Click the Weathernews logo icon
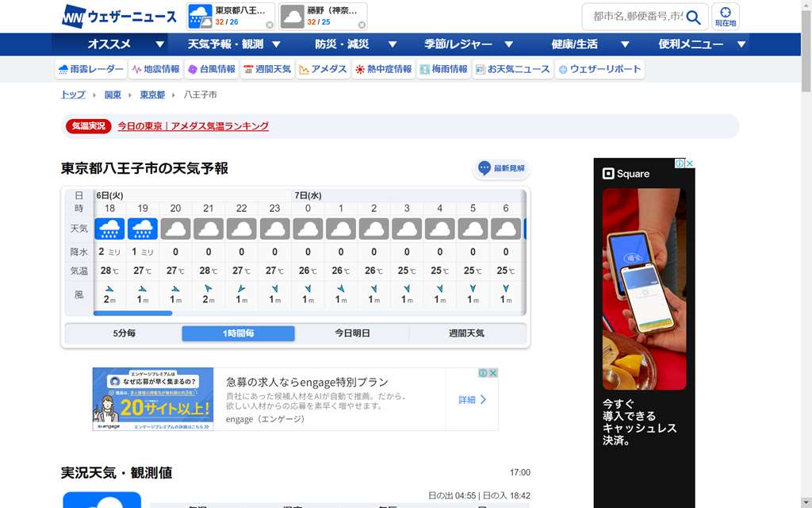 (74, 17)
